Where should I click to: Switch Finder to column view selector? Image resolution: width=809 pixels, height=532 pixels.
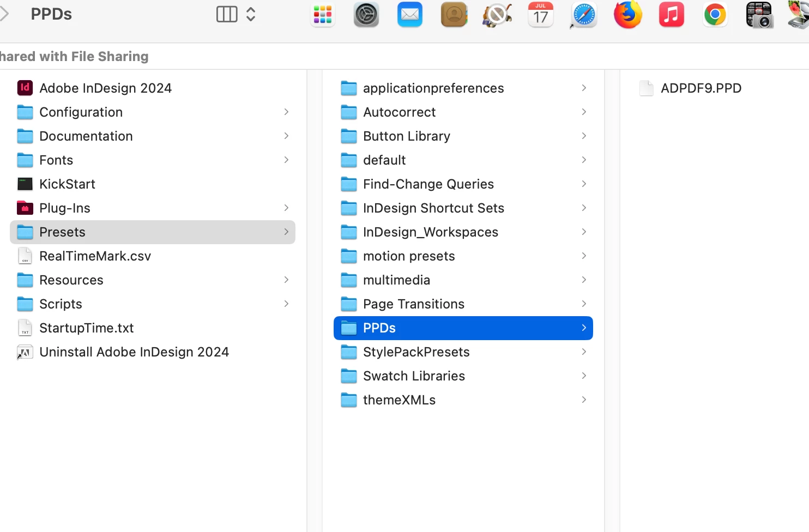[x=227, y=14]
